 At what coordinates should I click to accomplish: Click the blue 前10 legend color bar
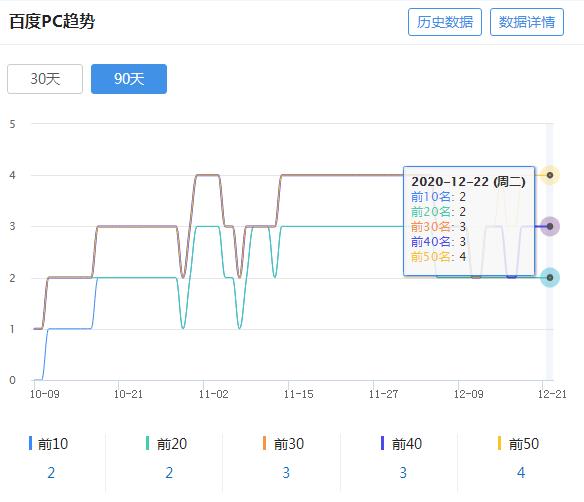point(31,443)
